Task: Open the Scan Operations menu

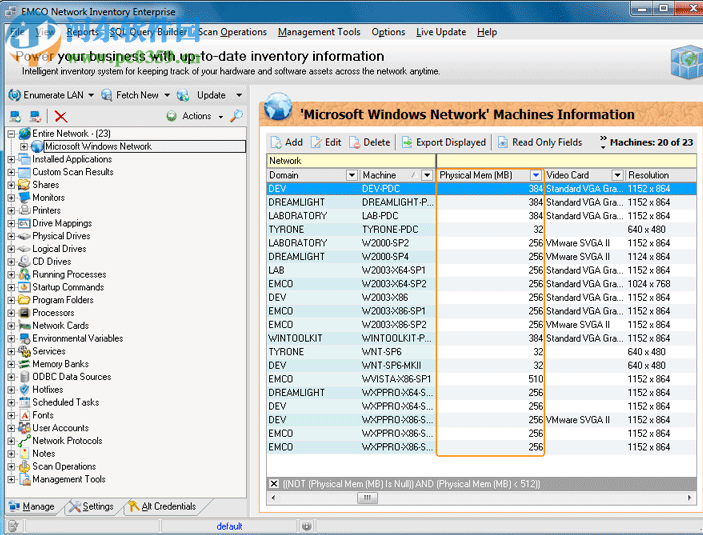Action: [232, 32]
